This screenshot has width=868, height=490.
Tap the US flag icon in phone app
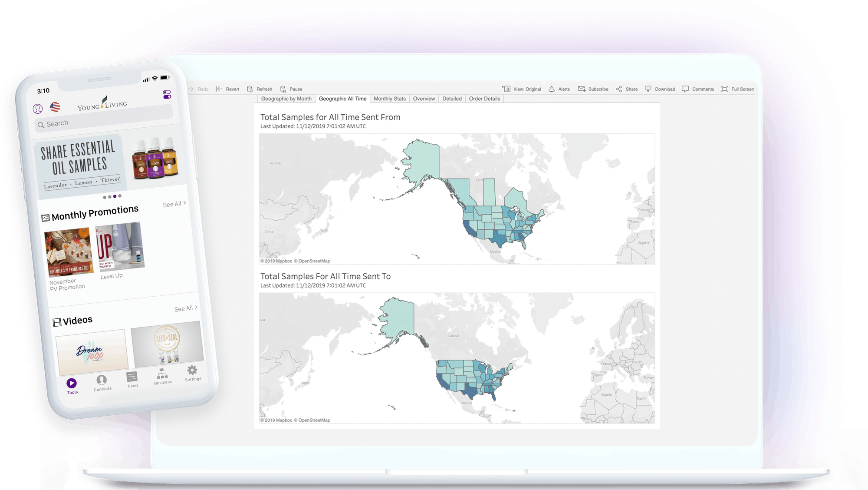(x=55, y=107)
